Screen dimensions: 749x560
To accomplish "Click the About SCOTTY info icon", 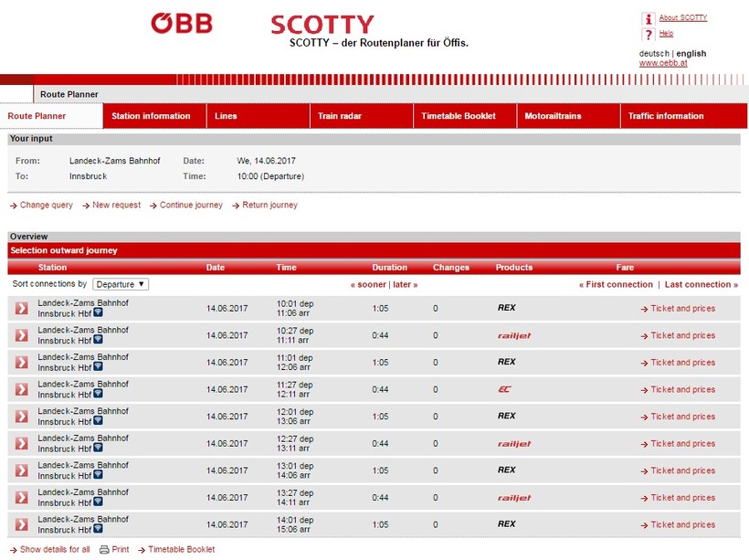I will [x=649, y=18].
